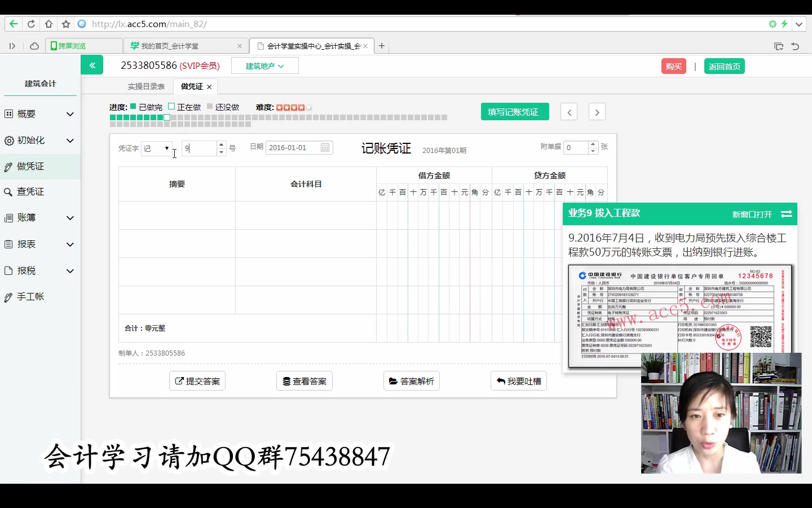This screenshot has width=812, height=508.
Task: Expand the 初始化 sidebar menu
Action: pos(40,141)
